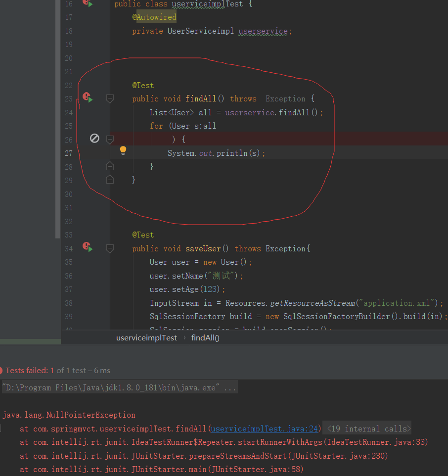
Task: Click @Test annotation above findAll
Action: 143,86
